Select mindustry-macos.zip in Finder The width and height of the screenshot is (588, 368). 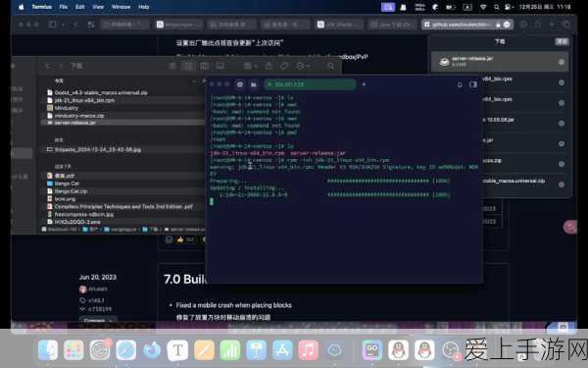(x=79, y=116)
